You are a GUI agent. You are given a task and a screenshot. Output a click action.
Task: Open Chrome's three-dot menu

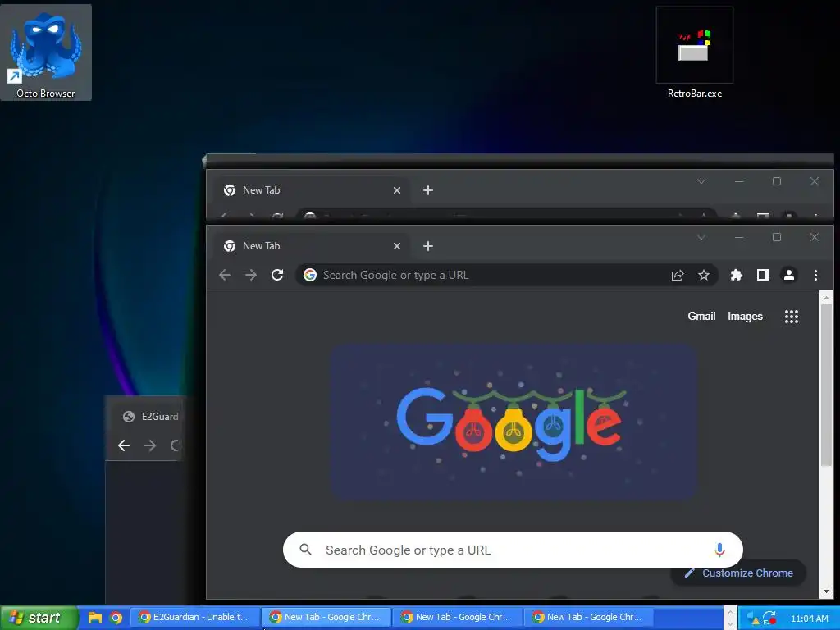pyautogui.click(x=815, y=275)
